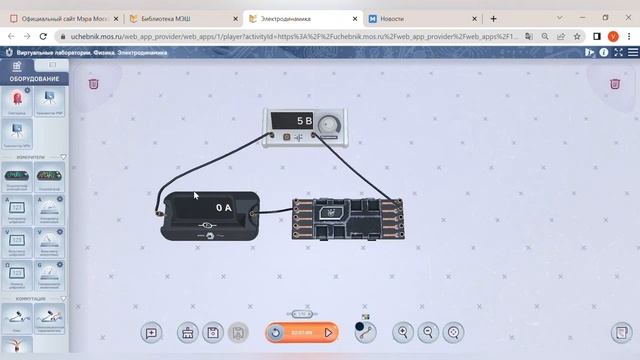Toggle the power supply on button
Viewport: 640px width, 360px height.
287,137
